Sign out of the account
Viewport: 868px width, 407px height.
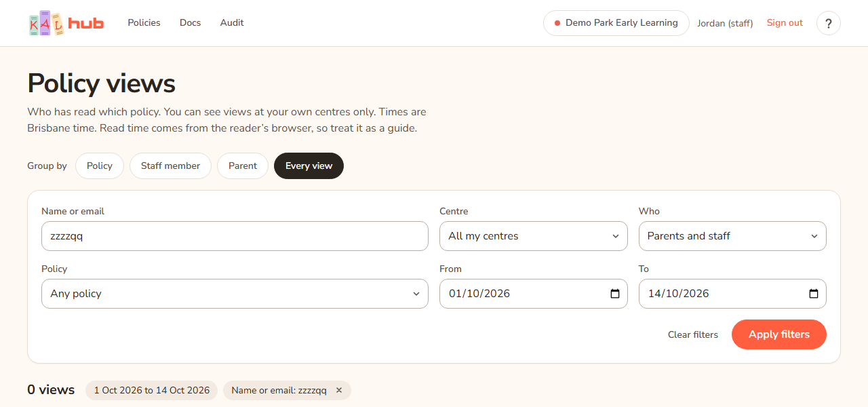pyautogui.click(x=785, y=23)
